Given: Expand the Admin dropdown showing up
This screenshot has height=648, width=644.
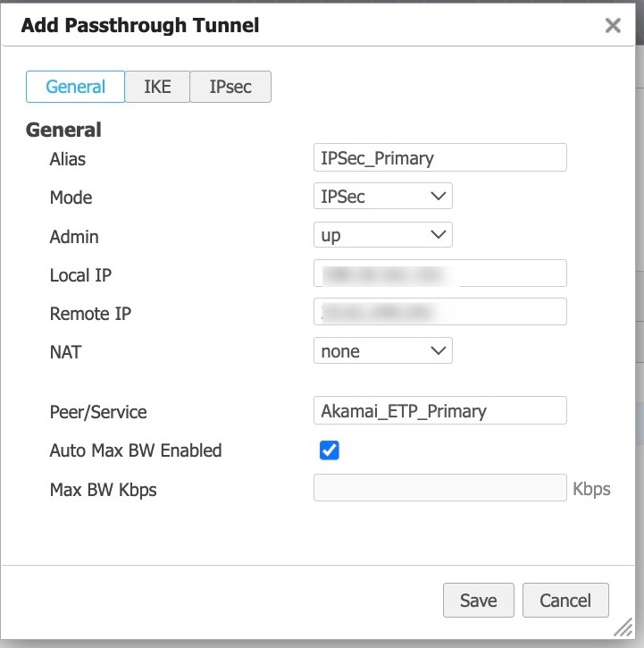Looking at the screenshot, I should tap(382, 235).
